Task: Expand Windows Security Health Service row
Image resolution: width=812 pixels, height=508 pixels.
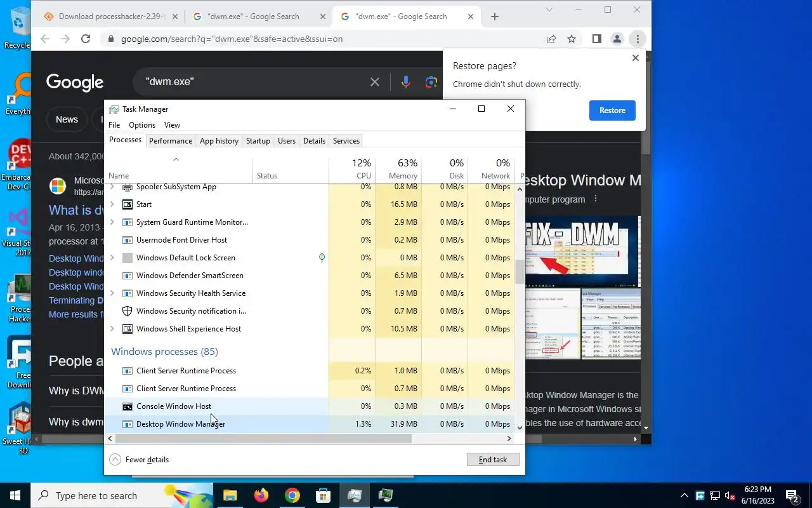Action: click(x=112, y=293)
